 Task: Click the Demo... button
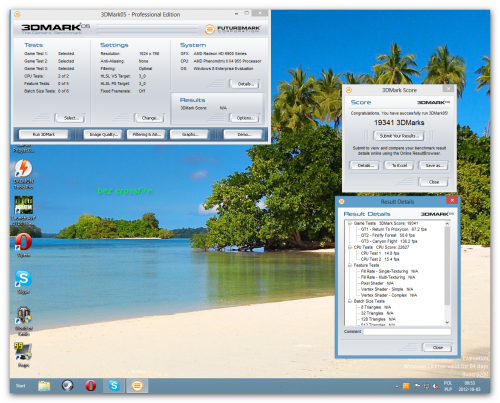243,134
